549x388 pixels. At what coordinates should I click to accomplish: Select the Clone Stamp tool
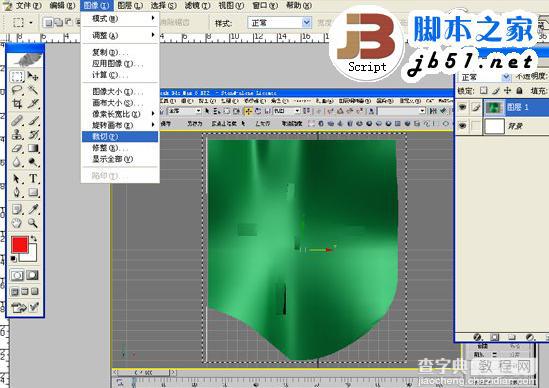pyautogui.click(x=17, y=134)
